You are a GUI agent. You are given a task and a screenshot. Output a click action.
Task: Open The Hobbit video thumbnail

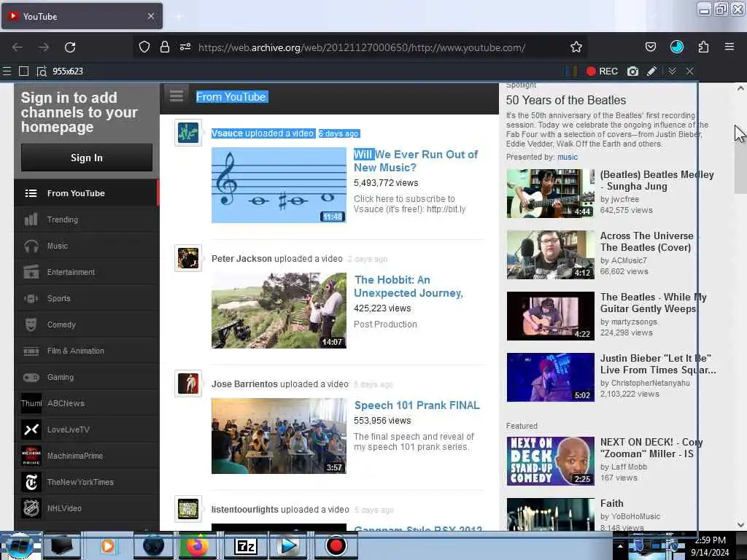279,311
